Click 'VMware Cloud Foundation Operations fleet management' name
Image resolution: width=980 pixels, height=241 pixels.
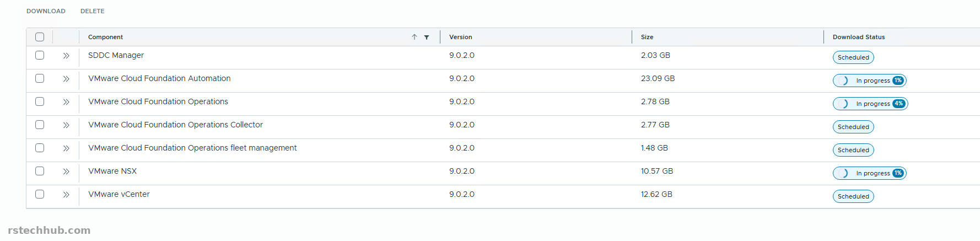pos(192,148)
